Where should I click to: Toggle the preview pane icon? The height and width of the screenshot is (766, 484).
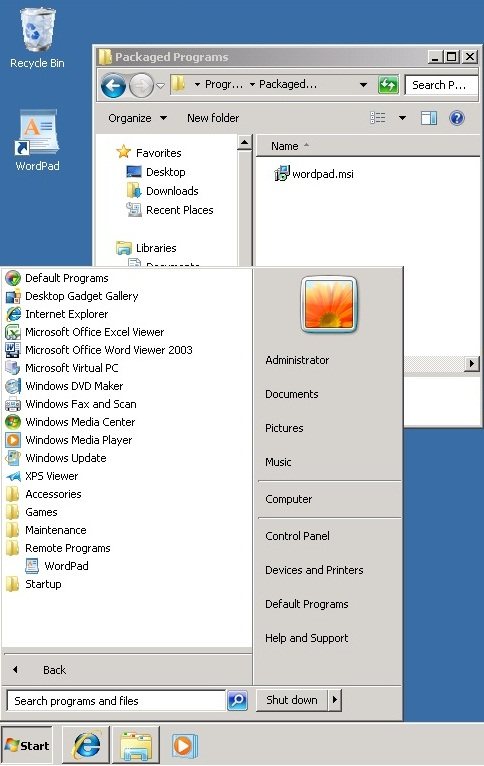point(428,118)
